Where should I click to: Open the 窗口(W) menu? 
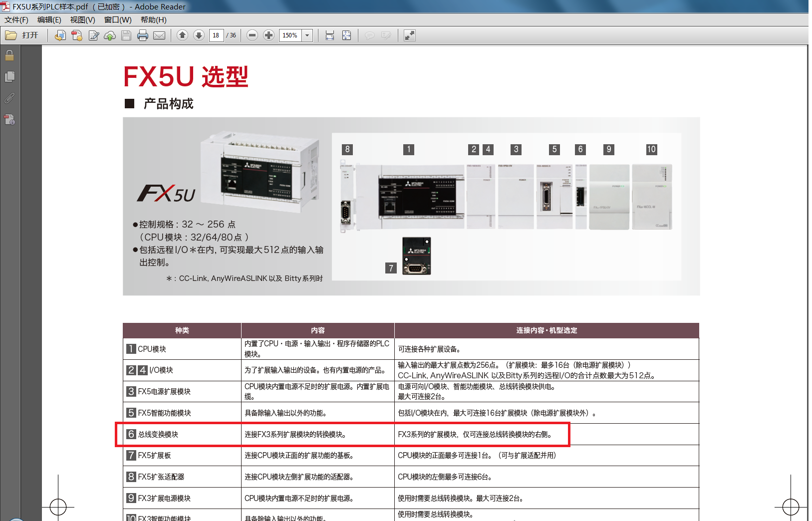pyautogui.click(x=118, y=20)
